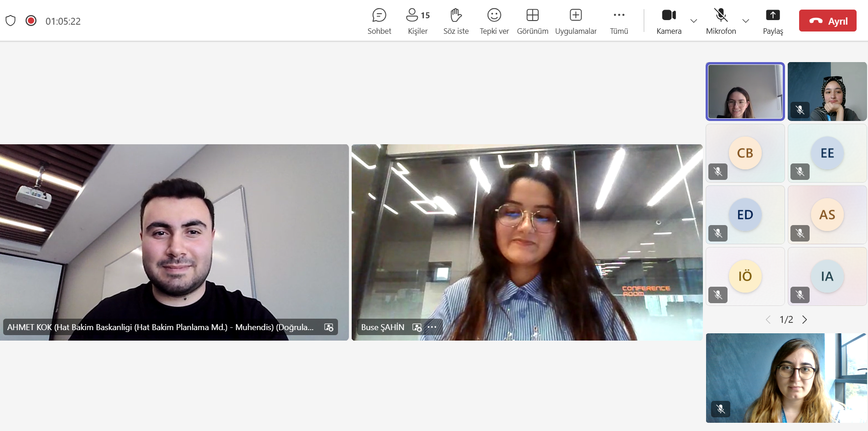Select the IÖ participant tile
Image resolution: width=868 pixels, height=431 pixels.
coord(745,276)
